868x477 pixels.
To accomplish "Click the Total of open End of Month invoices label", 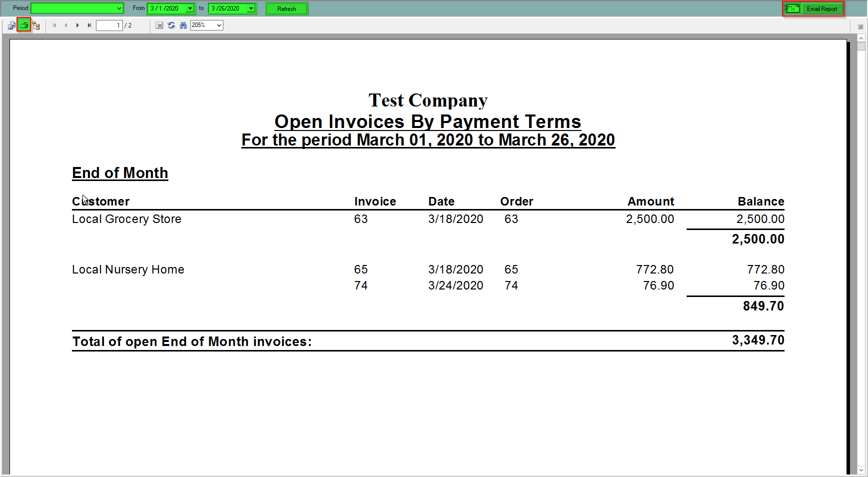I will [192, 341].
